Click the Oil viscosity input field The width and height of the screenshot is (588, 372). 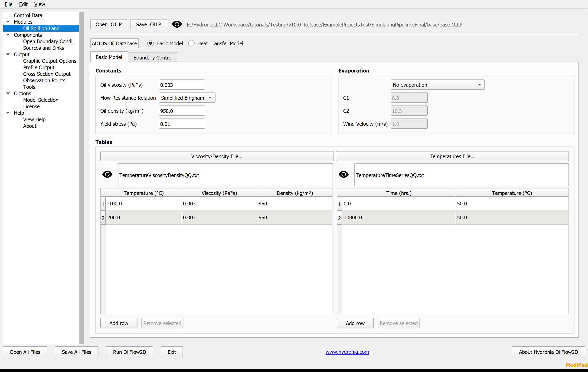[x=182, y=85]
